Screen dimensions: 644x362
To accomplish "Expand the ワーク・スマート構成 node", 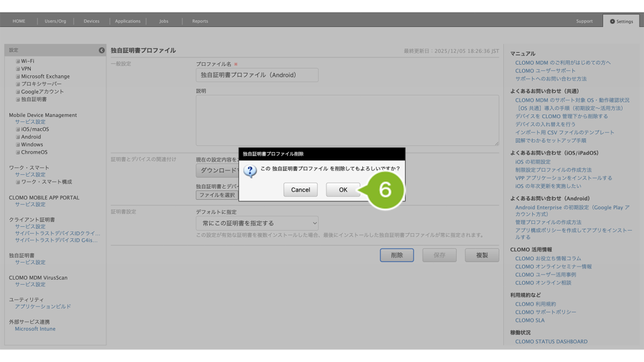I will [x=18, y=182].
